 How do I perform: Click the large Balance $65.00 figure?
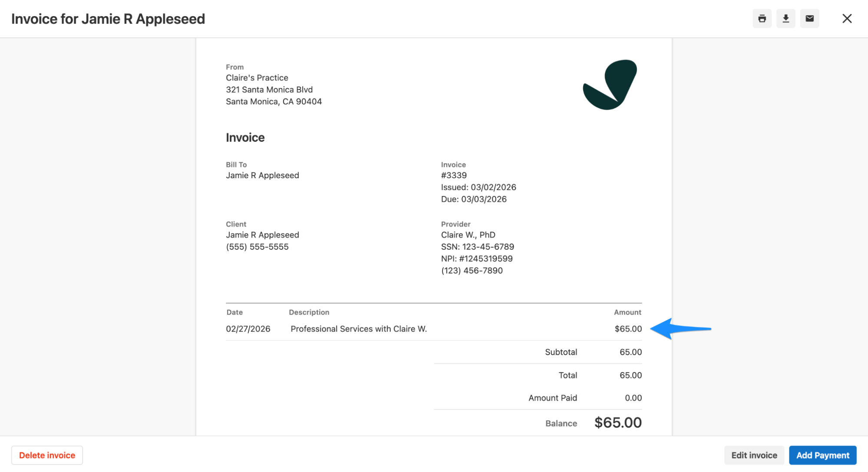pyautogui.click(x=618, y=422)
